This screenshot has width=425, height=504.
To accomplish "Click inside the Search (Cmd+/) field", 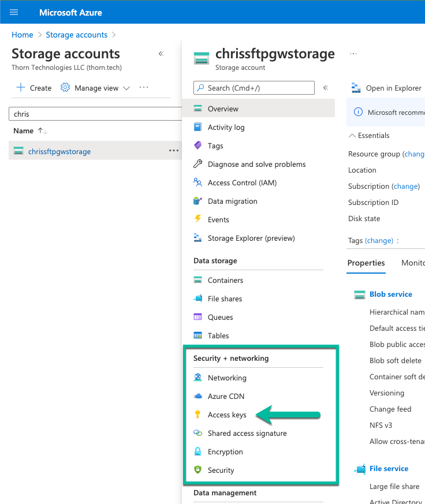I will 254,88.
